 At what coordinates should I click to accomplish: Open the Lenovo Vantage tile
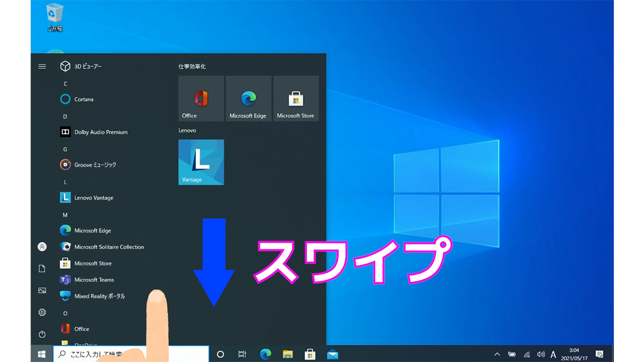point(201,162)
